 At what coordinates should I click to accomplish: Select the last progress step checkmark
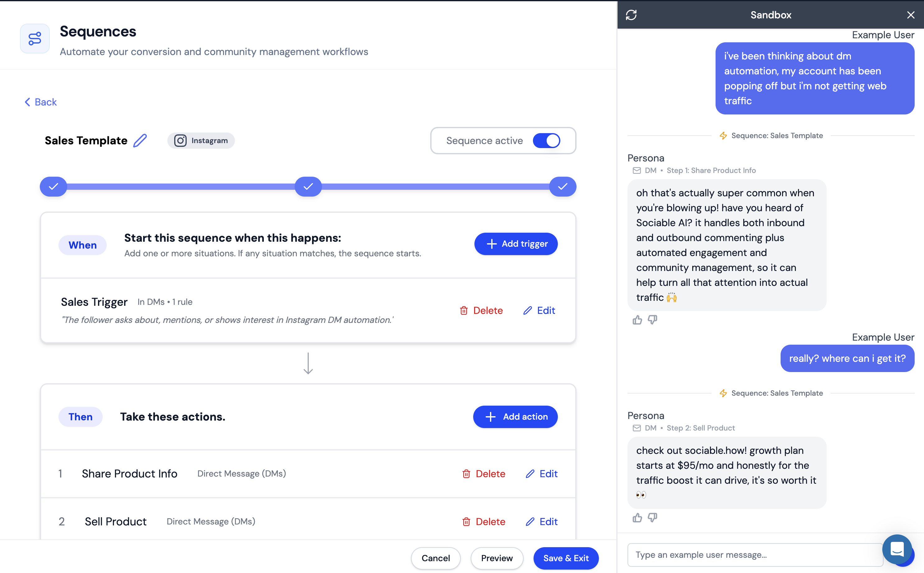pos(563,186)
